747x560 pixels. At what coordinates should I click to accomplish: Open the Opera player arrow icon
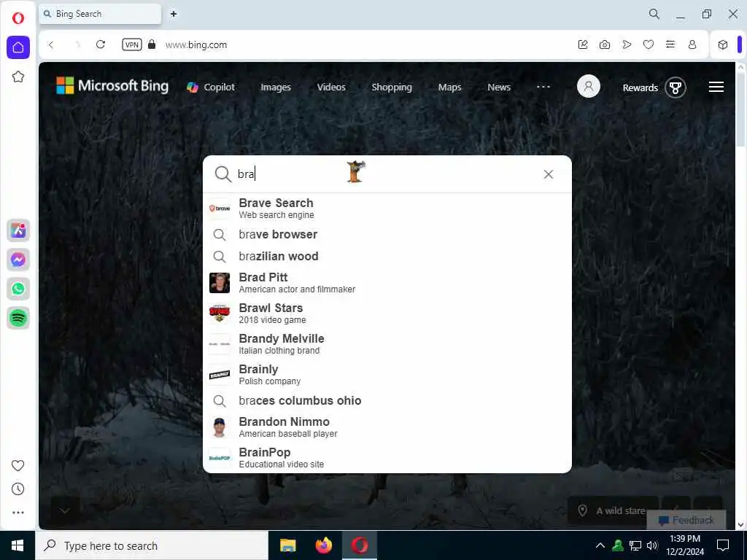(627, 44)
